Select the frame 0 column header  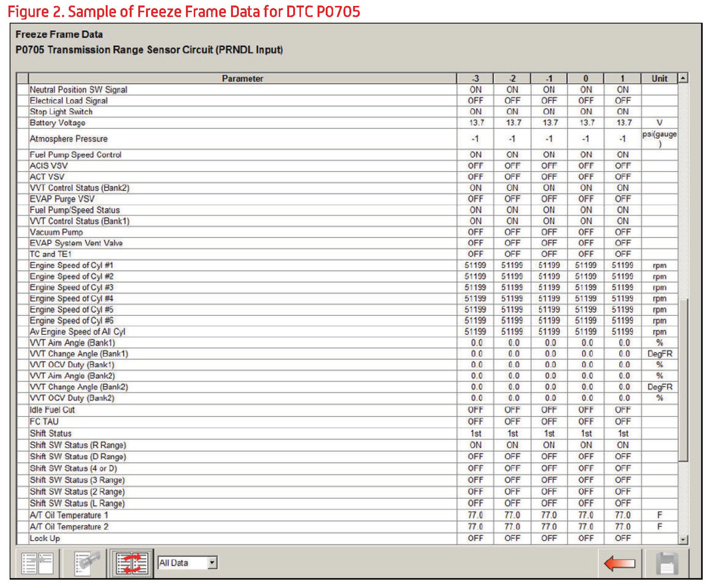[586, 78]
